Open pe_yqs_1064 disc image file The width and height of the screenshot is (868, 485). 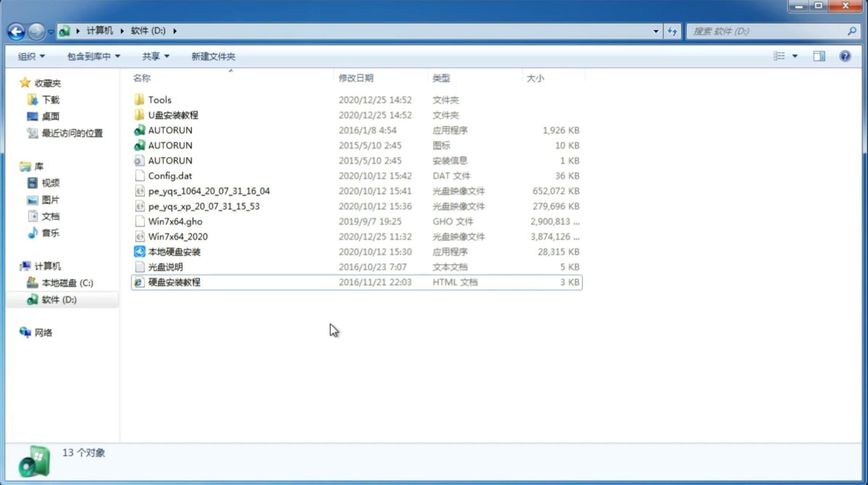pyautogui.click(x=209, y=191)
